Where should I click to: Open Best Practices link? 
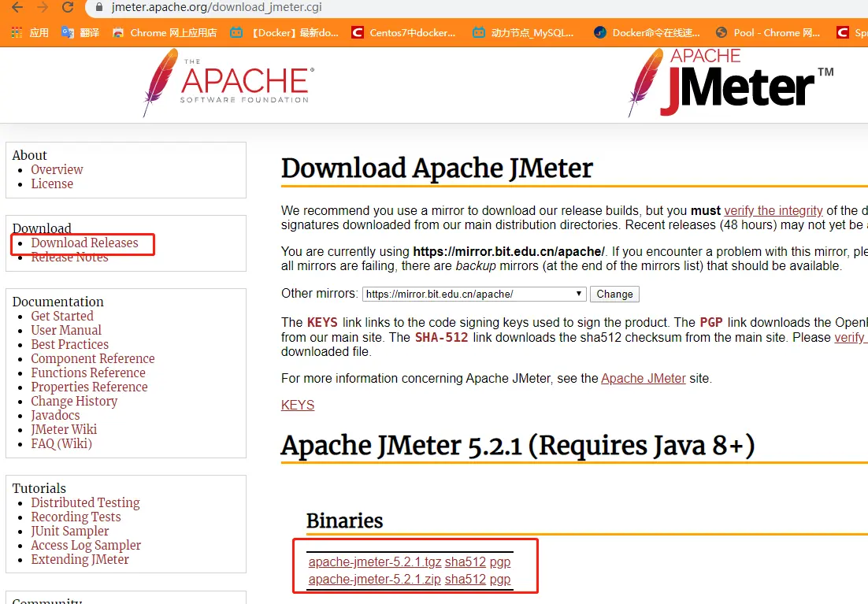[x=70, y=344]
